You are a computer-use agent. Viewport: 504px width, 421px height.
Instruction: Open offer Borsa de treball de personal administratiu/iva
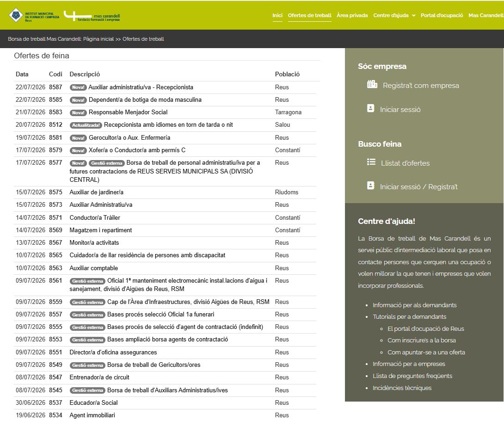point(165,171)
